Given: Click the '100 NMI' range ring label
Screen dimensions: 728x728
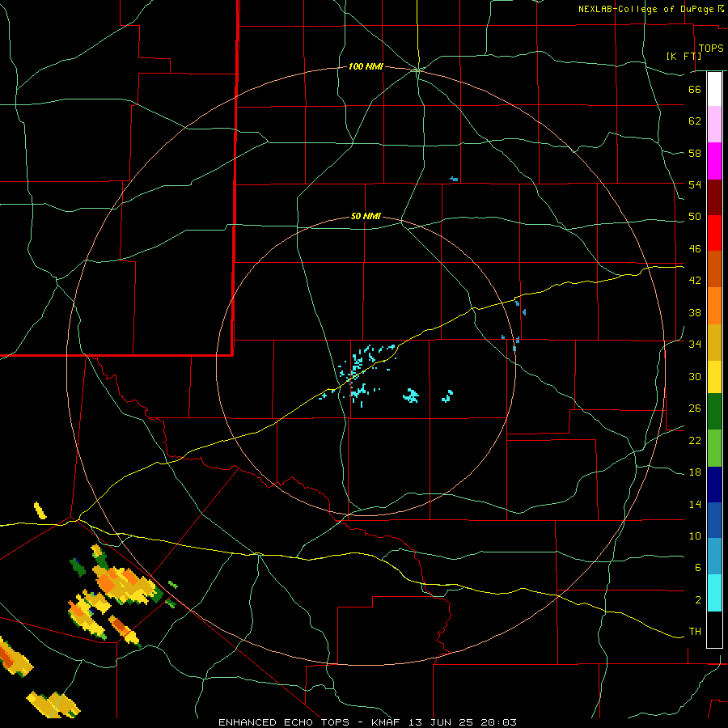Looking at the screenshot, I should pos(366,67).
